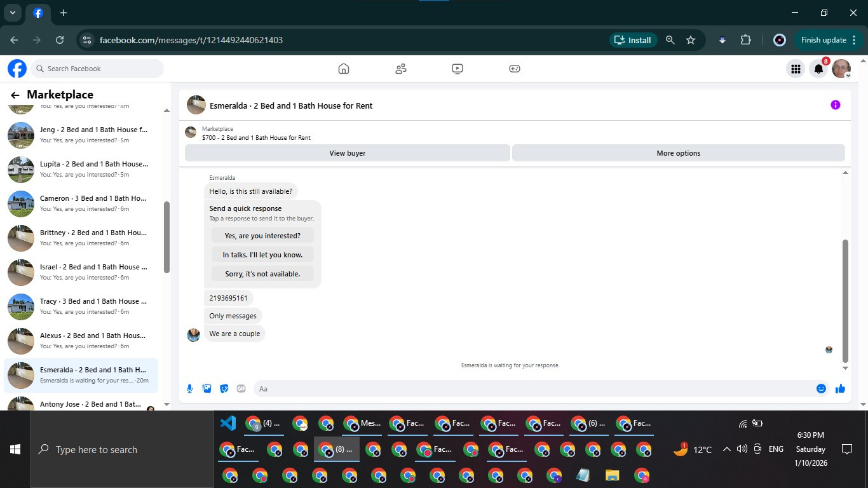Open the Facebook Home icon
The height and width of the screenshot is (488, 868).
tap(344, 69)
